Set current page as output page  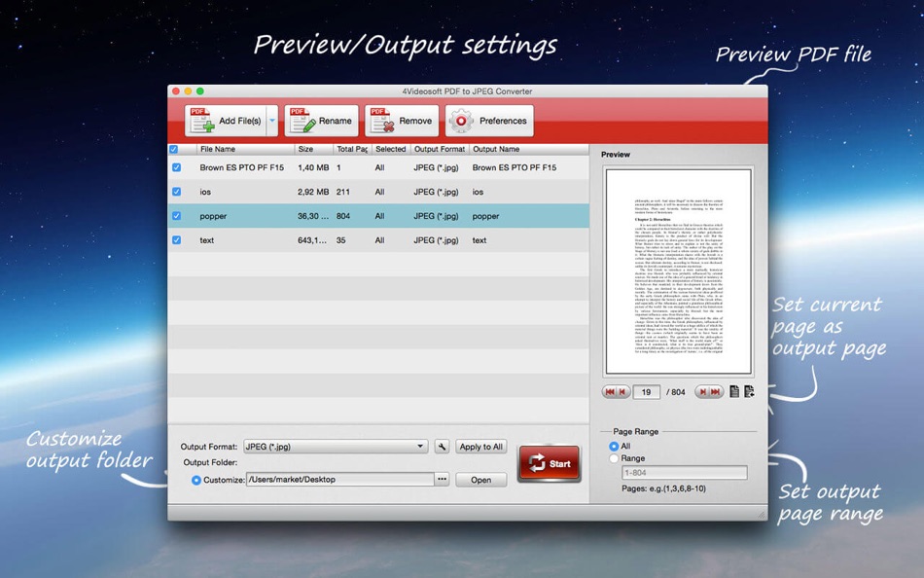point(733,392)
